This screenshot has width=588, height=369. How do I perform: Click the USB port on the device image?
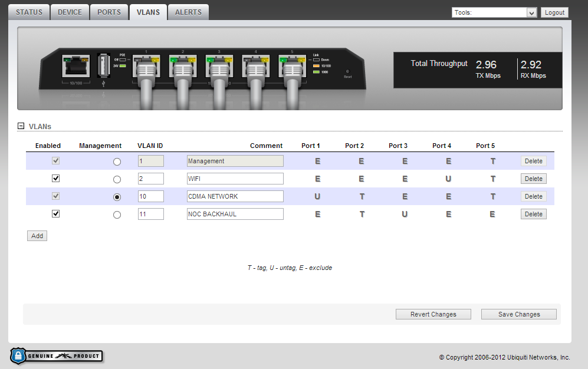103,65
